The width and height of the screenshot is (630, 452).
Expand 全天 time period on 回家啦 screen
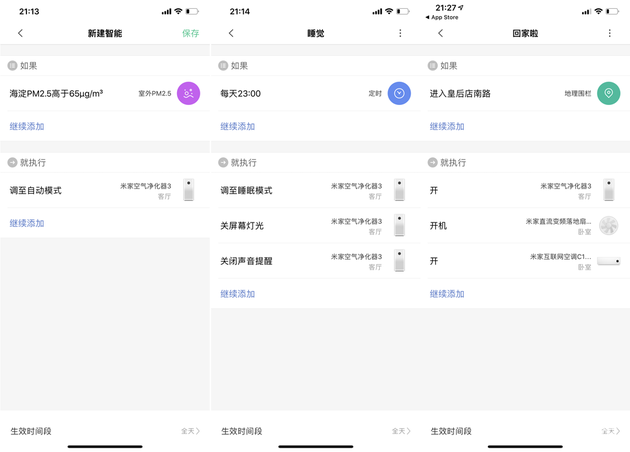point(610,431)
